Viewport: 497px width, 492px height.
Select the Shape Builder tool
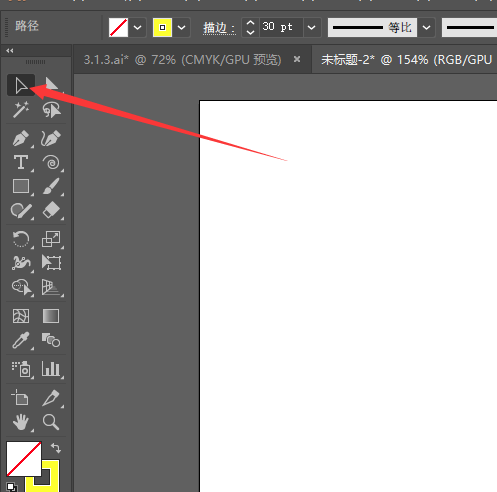click(x=21, y=287)
